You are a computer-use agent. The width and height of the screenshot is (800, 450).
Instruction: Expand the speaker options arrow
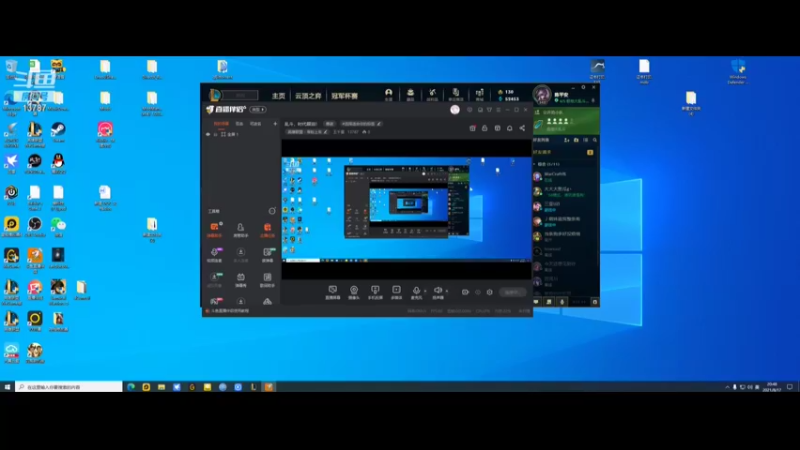[x=447, y=291]
